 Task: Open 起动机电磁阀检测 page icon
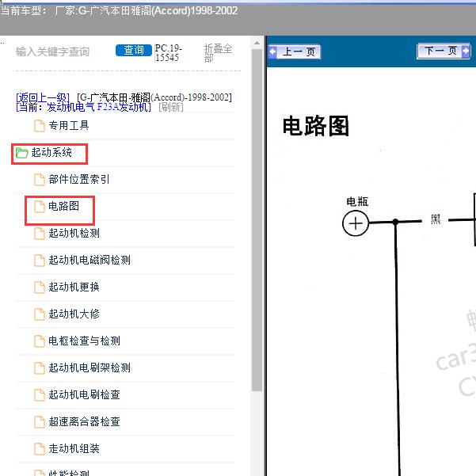(40, 260)
